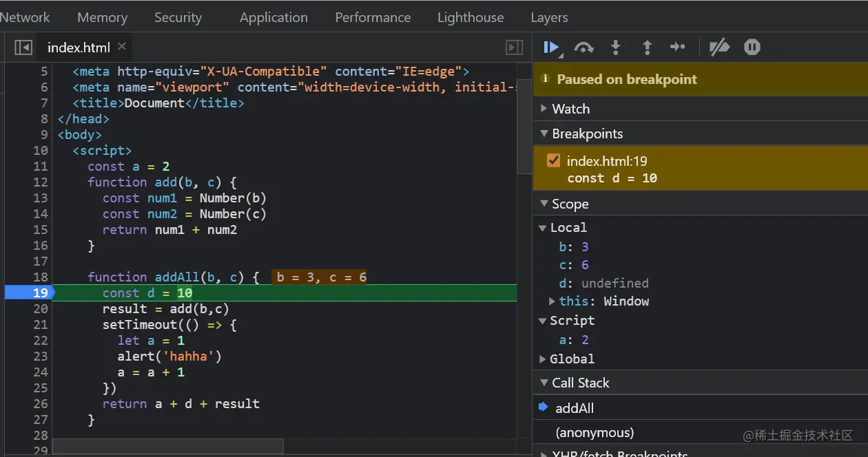The height and width of the screenshot is (457, 868).
Task: Click inline value hint 'b = 3, c = 6'
Action: (x=319, y=277)
